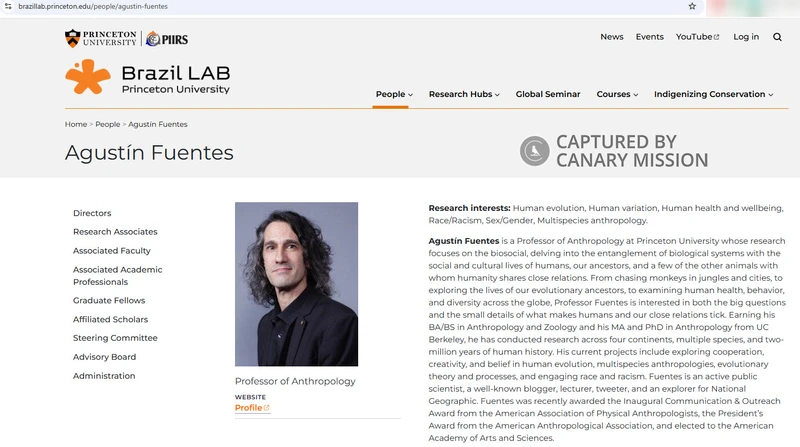Bookmark this page with the star icon

click(x=692, y=6)
